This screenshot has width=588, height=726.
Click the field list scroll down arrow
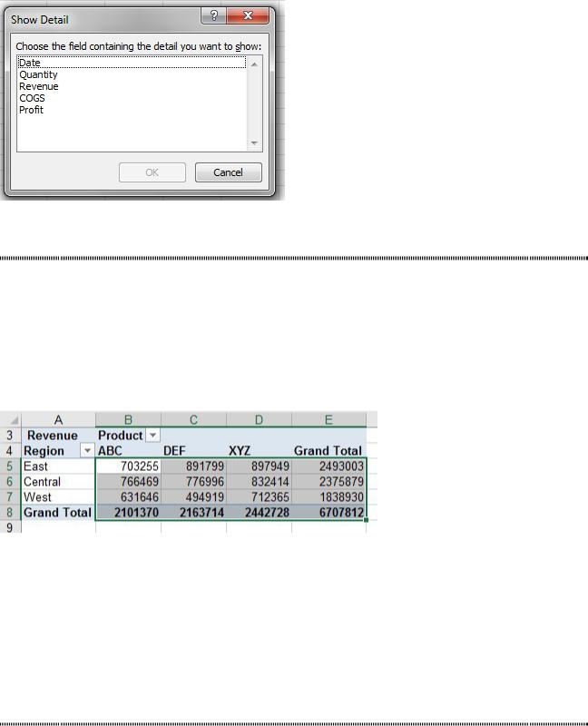[x=254, y=143]
